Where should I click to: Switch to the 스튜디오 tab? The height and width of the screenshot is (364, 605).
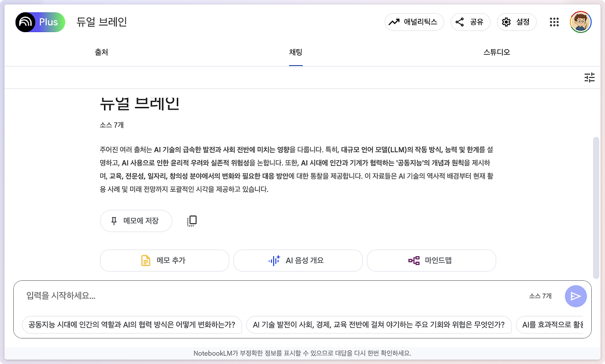497,52
